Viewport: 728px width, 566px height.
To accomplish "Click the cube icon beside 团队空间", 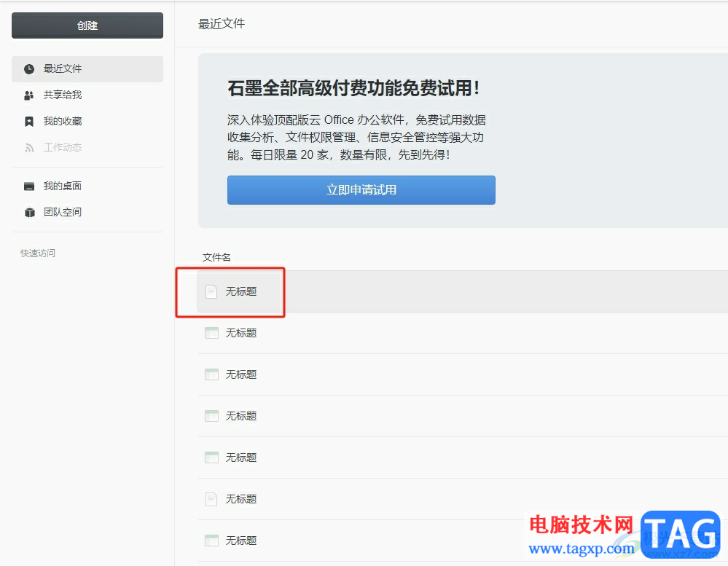I will coord(29,213).
